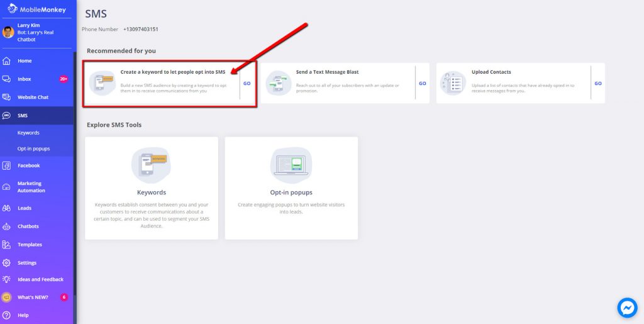Click the Marketing Automation gauge icon
Screen dimensions: 644x324
click(6, 187)
